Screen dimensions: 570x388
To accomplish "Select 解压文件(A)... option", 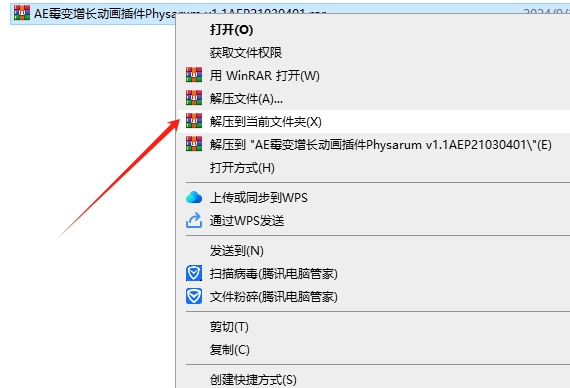I will pos(246,99).
